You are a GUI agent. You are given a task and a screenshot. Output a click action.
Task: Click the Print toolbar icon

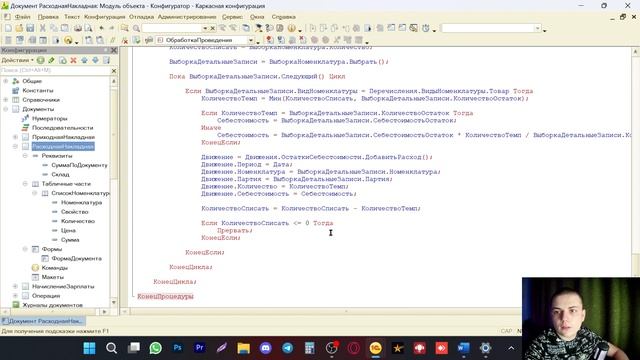pyautogui.click(x=78, y=28)
